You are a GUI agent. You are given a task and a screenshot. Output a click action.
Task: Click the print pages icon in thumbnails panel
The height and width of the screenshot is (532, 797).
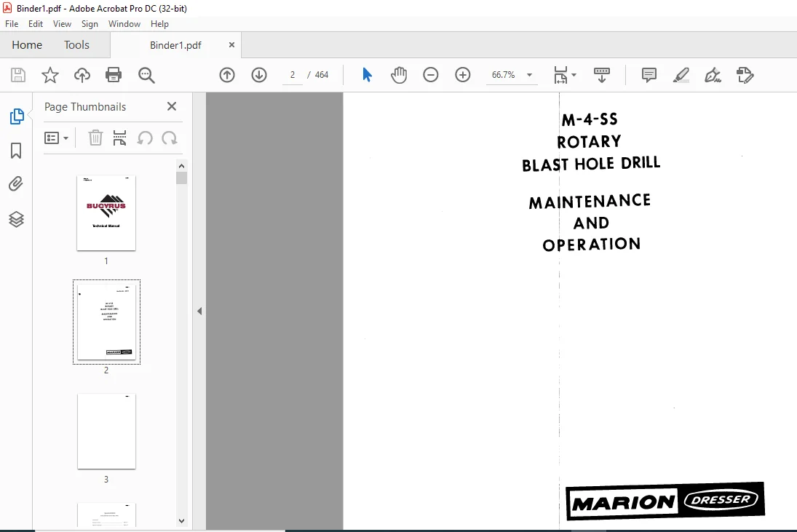(119, 138)
